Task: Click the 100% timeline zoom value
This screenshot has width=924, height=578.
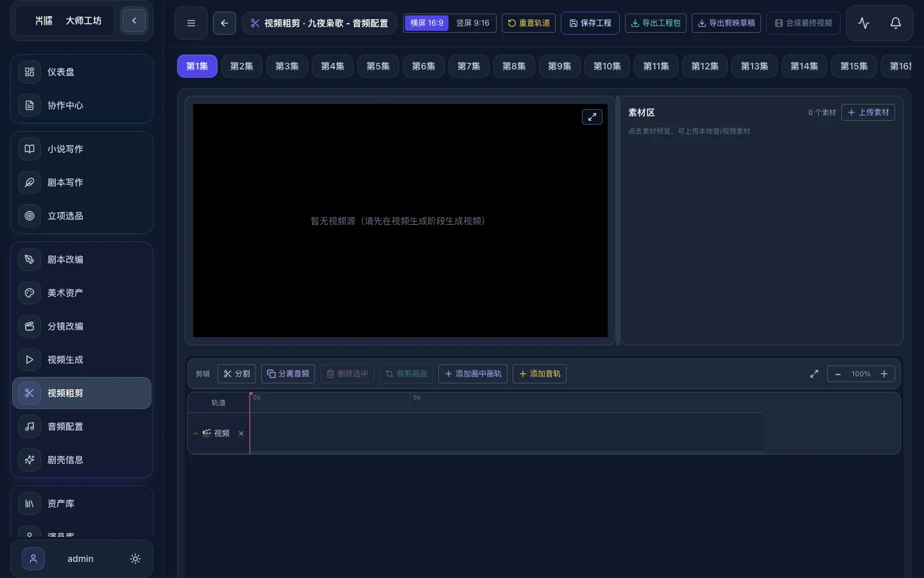Action: (861, 374)
